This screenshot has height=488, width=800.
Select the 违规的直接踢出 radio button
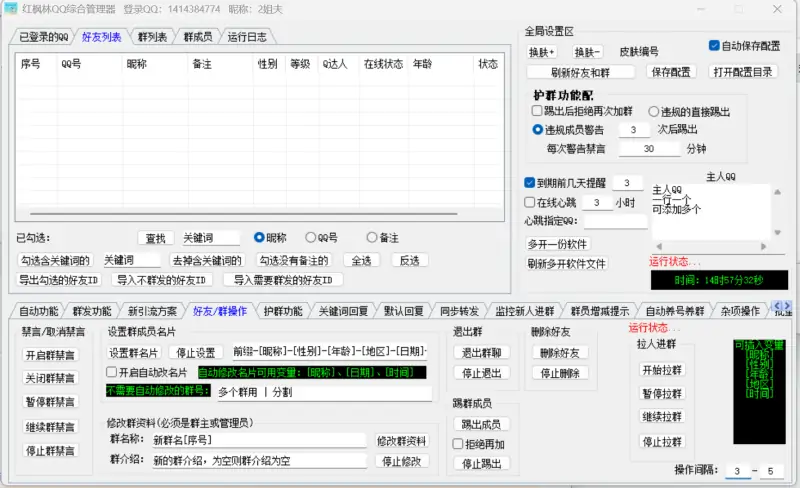click(x=654, y=111)
